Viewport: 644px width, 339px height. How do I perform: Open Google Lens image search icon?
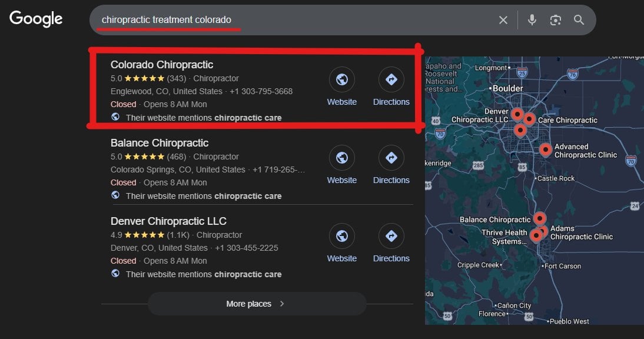pyautogui.click(x=556, y=20)
